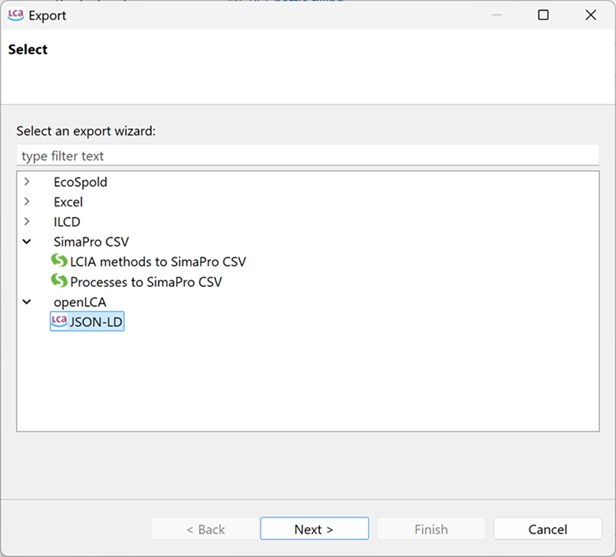Click the LCIA methods SimaPro green icon
The image size is (616, 557).
pyautogui.click(x=59, y=260)
